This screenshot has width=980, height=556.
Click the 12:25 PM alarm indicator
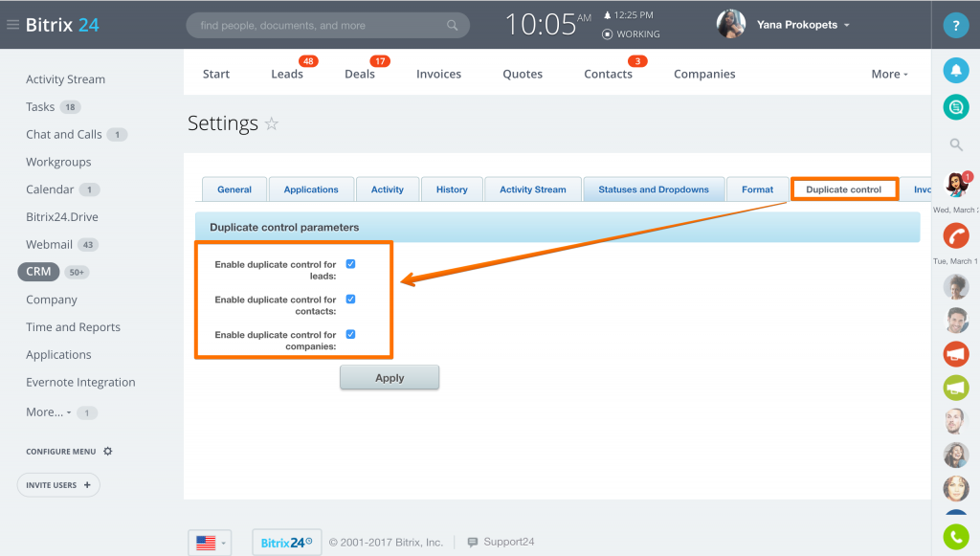pos(628,15)
